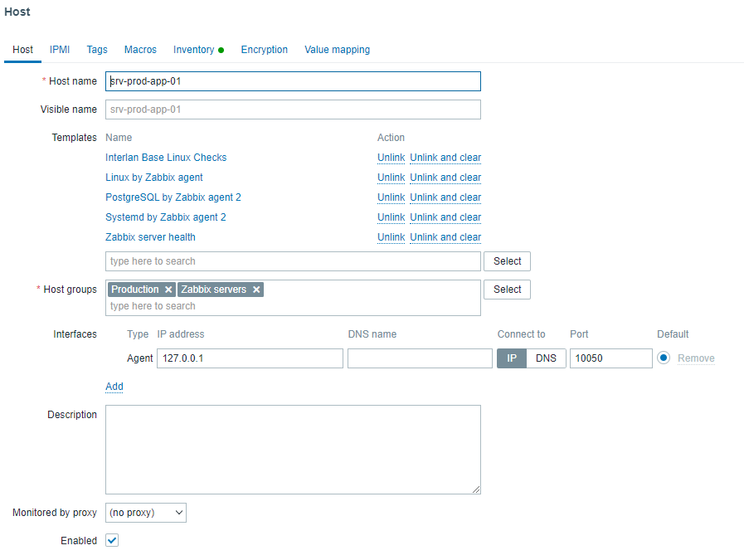
Task: Add a new interface
Action: 114,387
